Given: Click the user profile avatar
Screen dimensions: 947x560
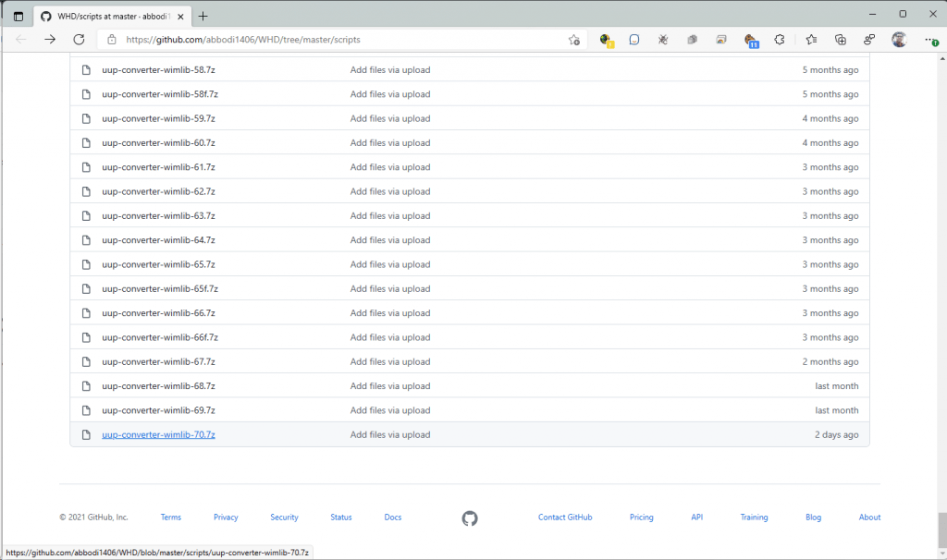Looking at the screenshot, I should [898, 40].
